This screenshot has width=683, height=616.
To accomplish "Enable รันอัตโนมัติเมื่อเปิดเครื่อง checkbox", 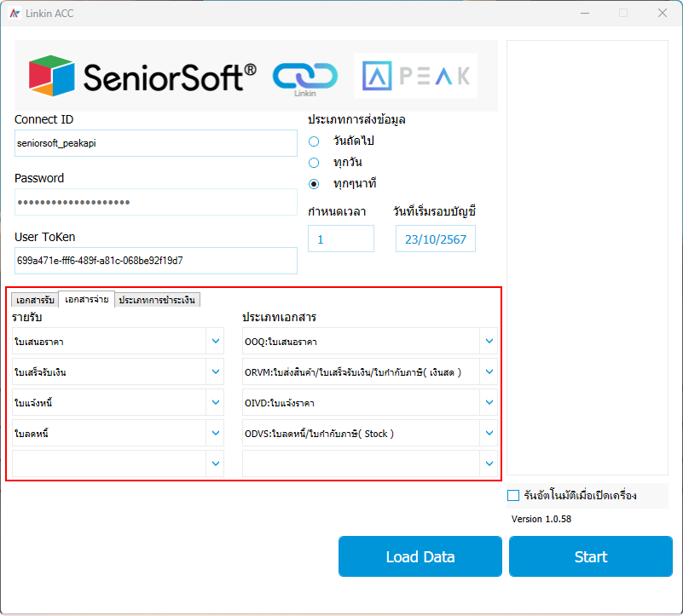I will coord(513,495).
